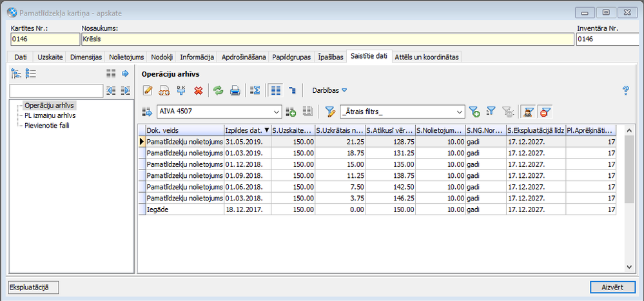Click the find next arrow icon beside search box
Image resolution: width=644 pixels, height=301 pixels.
[126, 91]
